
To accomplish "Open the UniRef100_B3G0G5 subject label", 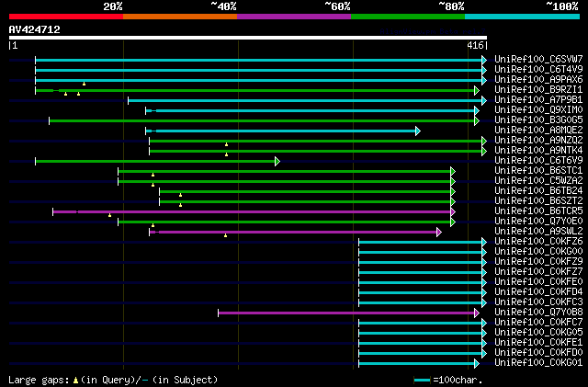I will point(538,120).
